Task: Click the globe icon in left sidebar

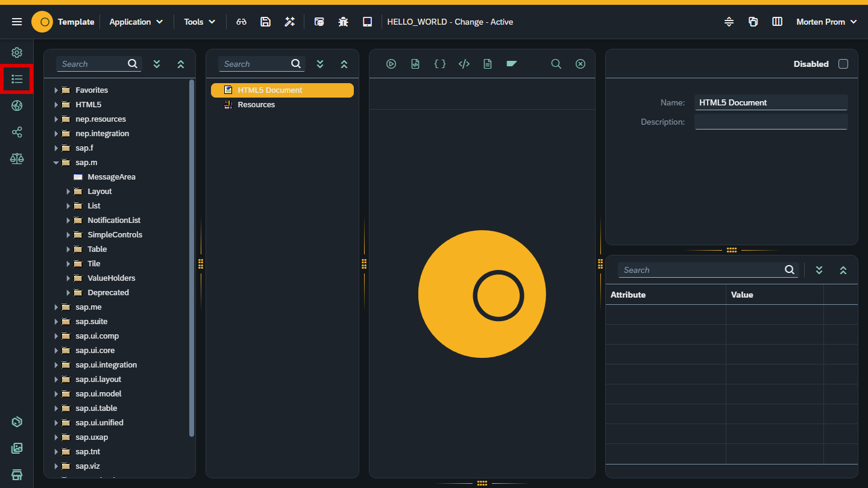Action: click(17, 106)
